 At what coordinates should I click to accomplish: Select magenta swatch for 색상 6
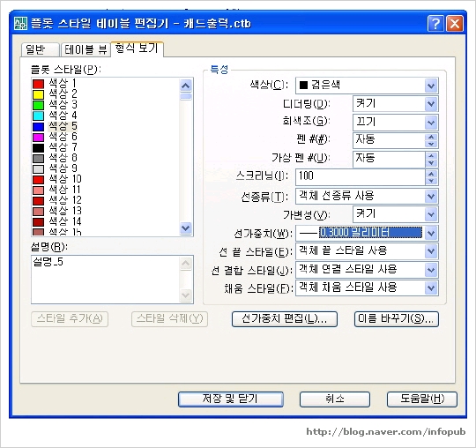point(38,138)
